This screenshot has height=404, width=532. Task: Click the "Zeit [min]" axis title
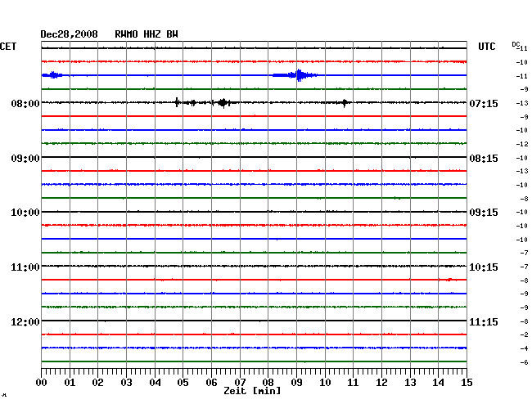click(x=252, y=391)
